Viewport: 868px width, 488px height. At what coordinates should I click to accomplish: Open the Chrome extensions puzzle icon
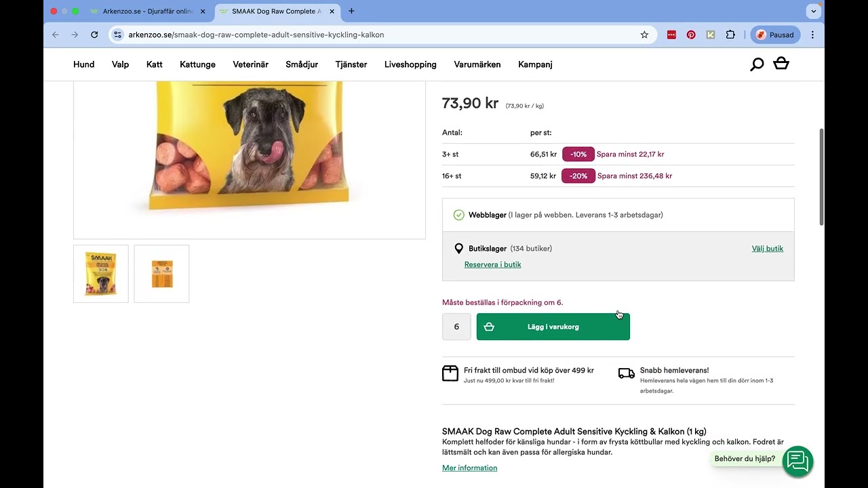click(x=730, y=35)
